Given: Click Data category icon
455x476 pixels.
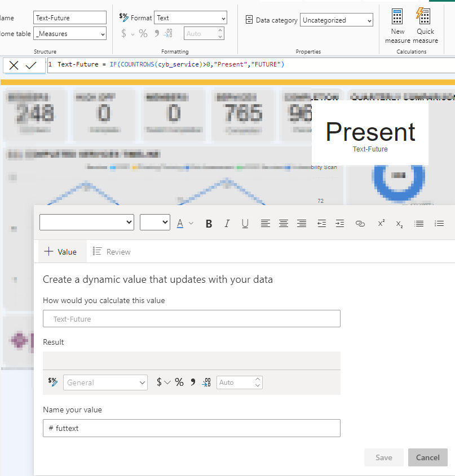Looking at the screenshot, I should pos(249,20).
